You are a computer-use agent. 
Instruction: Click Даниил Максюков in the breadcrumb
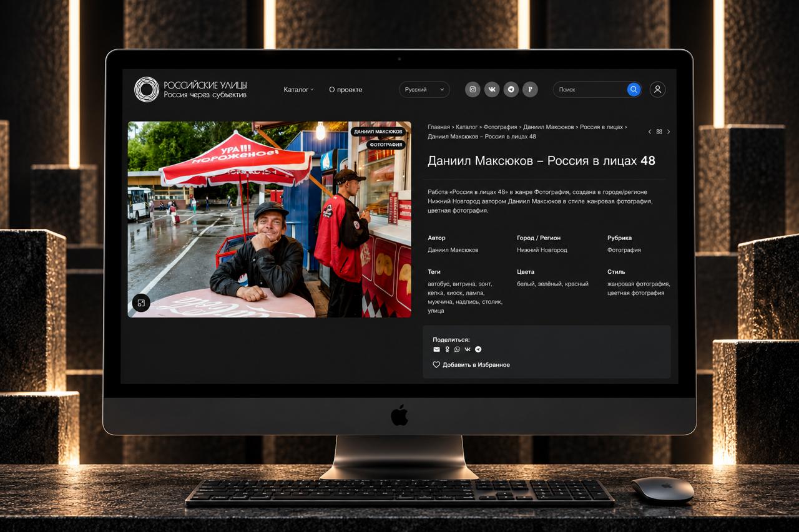pos(549,127)
